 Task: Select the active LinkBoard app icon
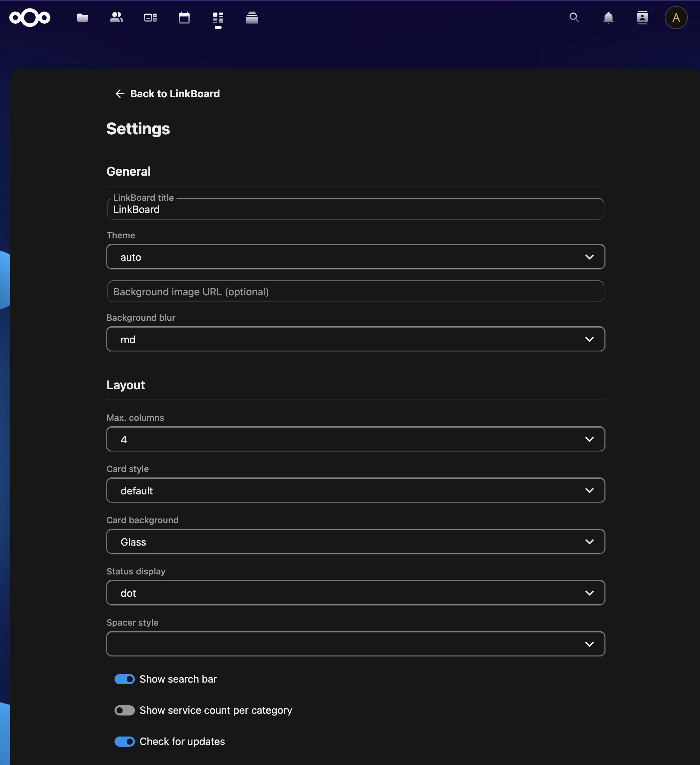coord(218,17)
